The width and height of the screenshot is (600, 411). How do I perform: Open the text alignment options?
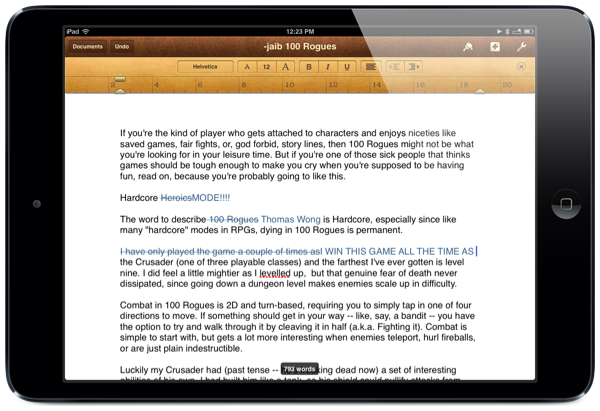point(370,67)
